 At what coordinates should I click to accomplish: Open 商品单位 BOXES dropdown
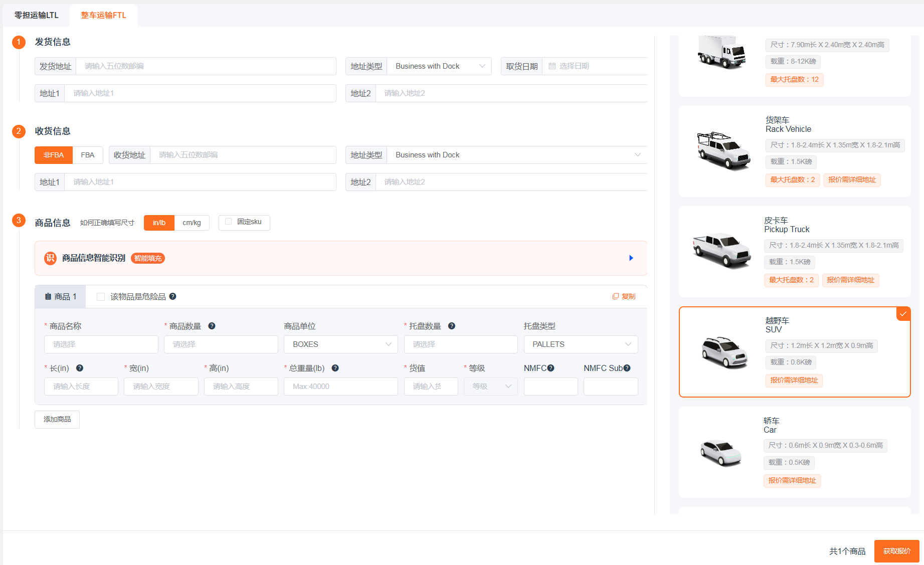341,344
